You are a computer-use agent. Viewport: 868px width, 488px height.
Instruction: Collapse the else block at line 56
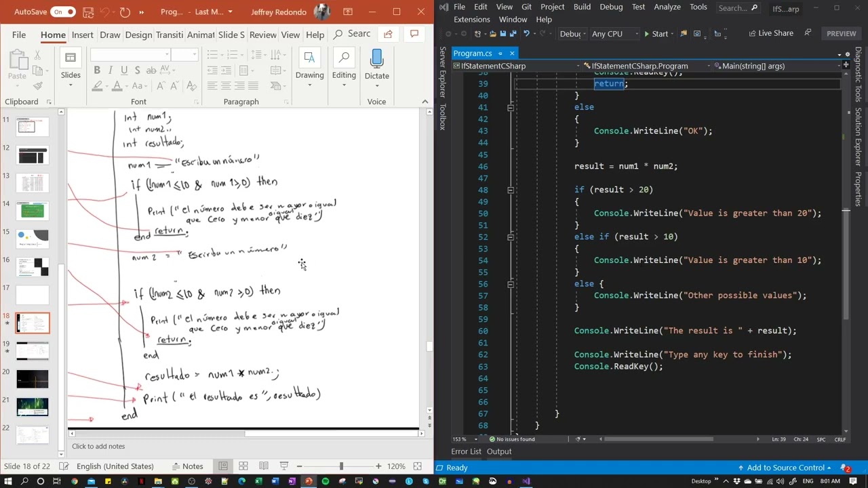(x=511, y=284)
